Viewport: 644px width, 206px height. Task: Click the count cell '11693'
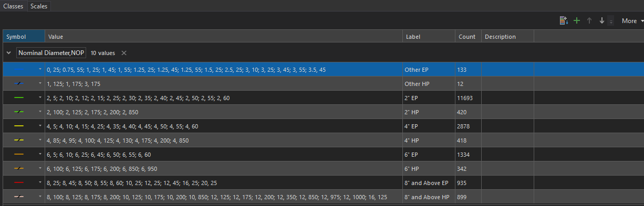coord(468,97)
